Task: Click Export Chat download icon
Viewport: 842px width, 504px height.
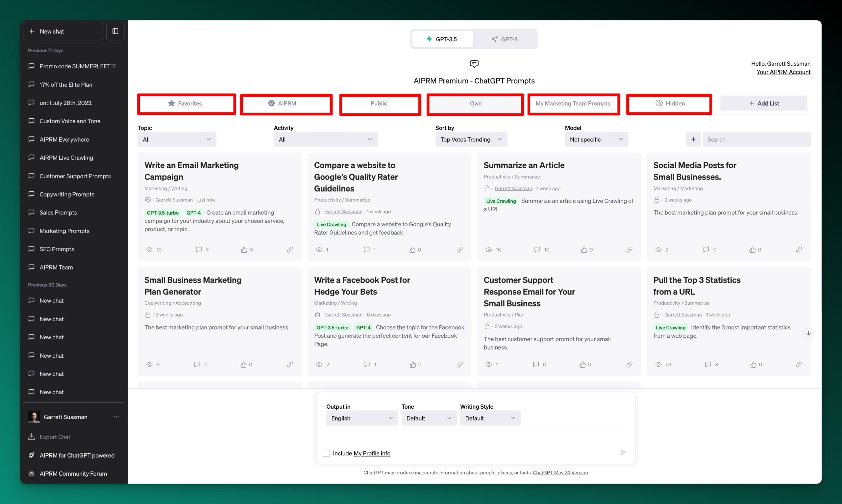Action: coord(32,437)
